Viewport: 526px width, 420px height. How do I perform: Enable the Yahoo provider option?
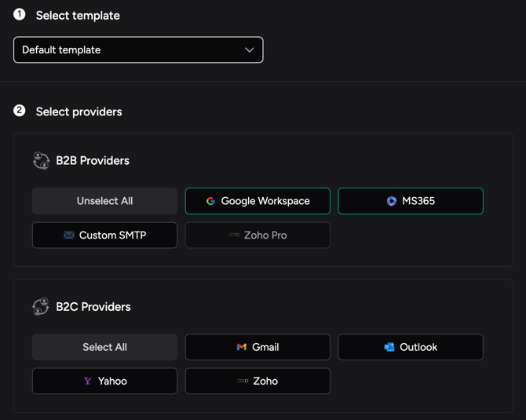[104, 381]
